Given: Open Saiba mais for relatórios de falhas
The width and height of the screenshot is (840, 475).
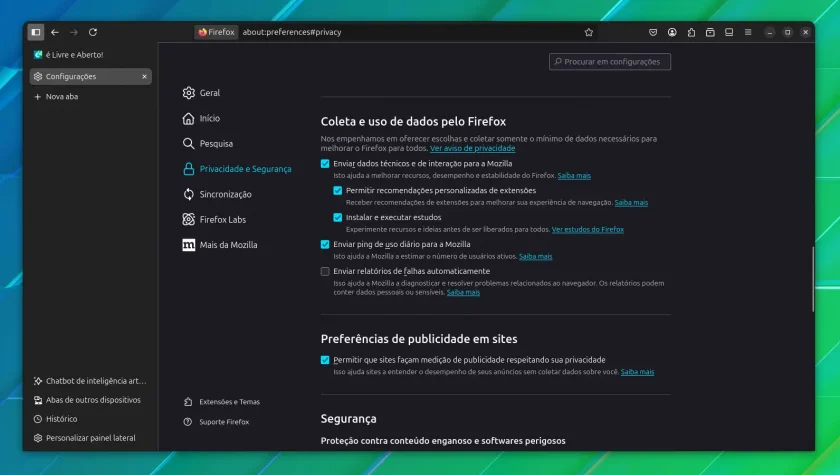Looking at the screenshot, I should click(463, 292).
